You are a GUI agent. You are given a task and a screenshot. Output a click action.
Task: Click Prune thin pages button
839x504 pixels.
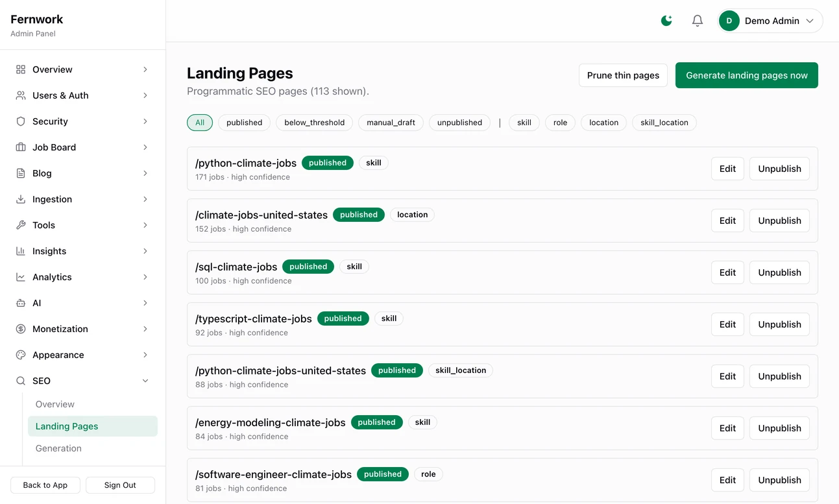pos(623,75)
